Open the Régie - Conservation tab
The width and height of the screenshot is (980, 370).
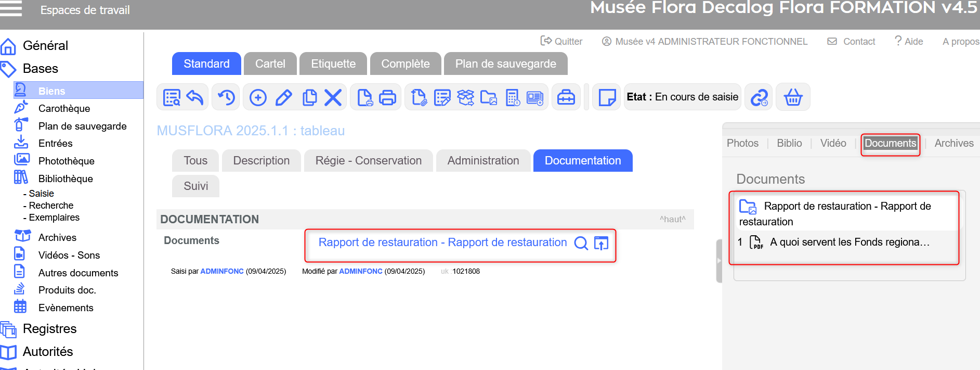click(x=368, y=161)
